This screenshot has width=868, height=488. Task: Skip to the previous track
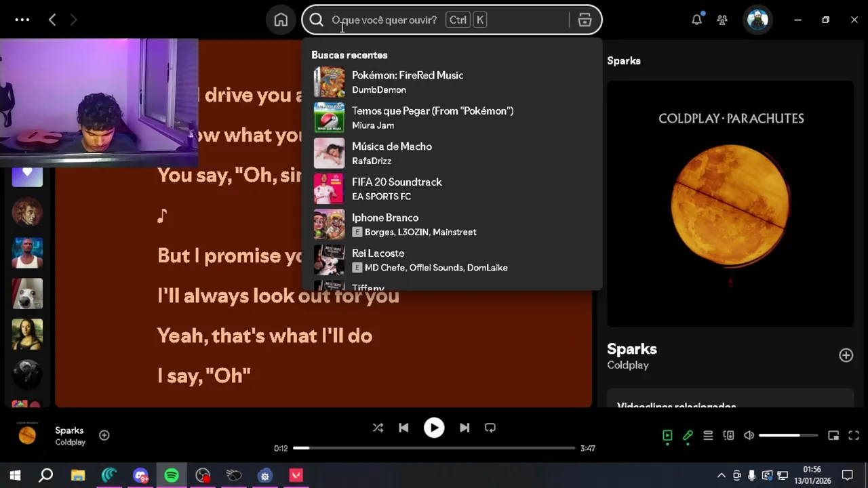click(x=403, y=428)
